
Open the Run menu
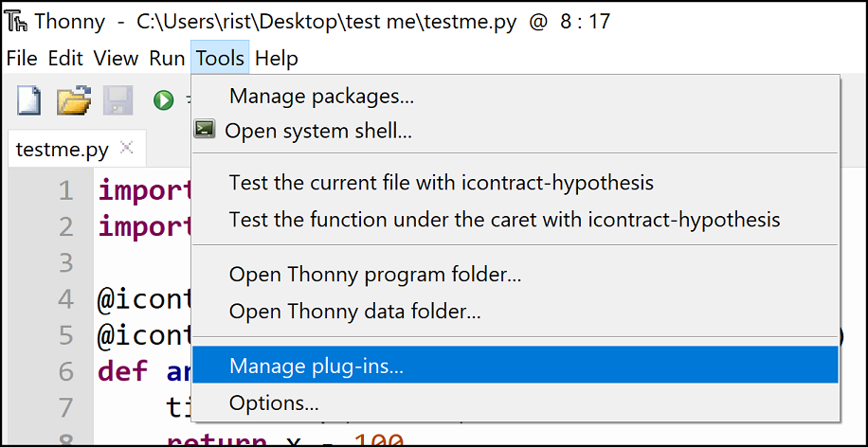click(167, 58)
